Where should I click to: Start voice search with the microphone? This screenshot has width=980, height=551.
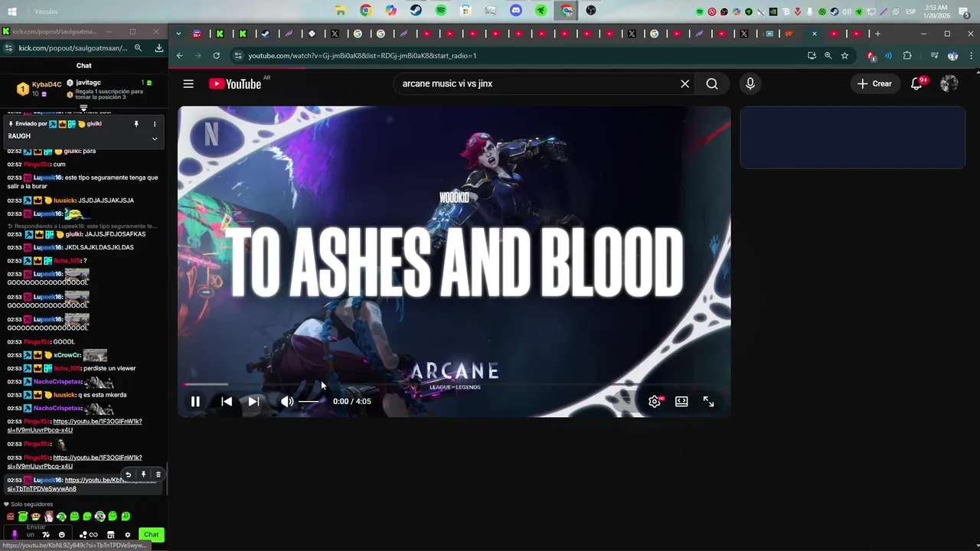point(750,83)
